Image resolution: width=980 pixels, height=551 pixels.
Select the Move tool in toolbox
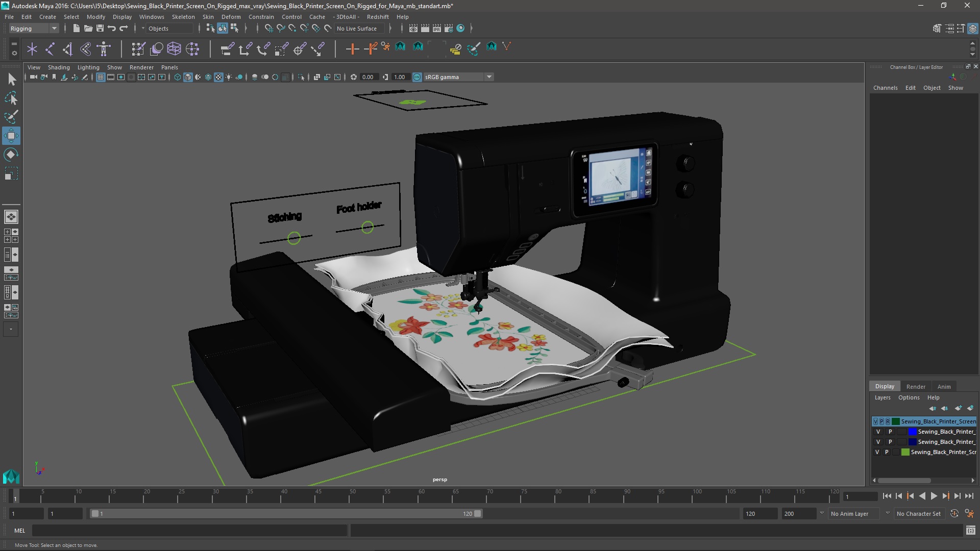(11, 136)
